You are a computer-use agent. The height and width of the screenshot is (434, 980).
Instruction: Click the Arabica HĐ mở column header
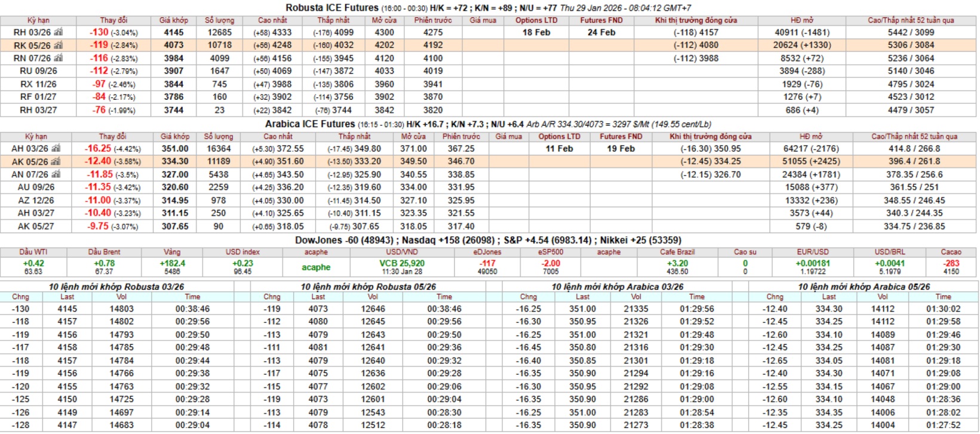tap(811, 137)
